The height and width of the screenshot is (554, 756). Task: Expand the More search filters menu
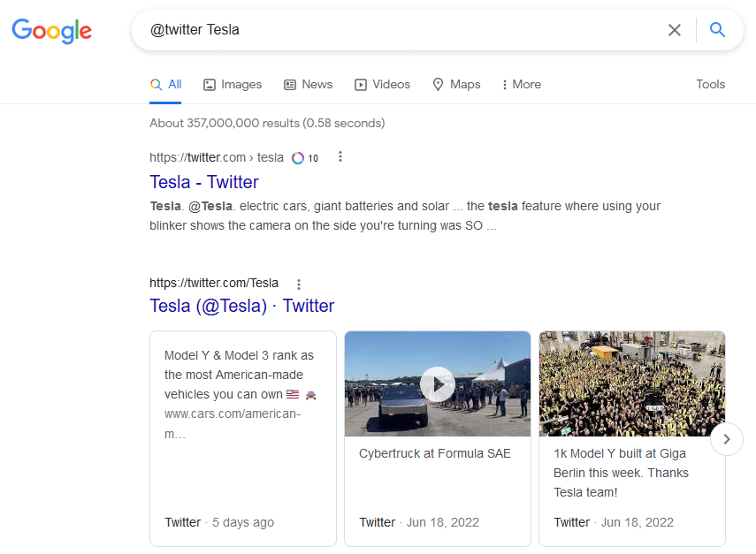pos(521,85)
